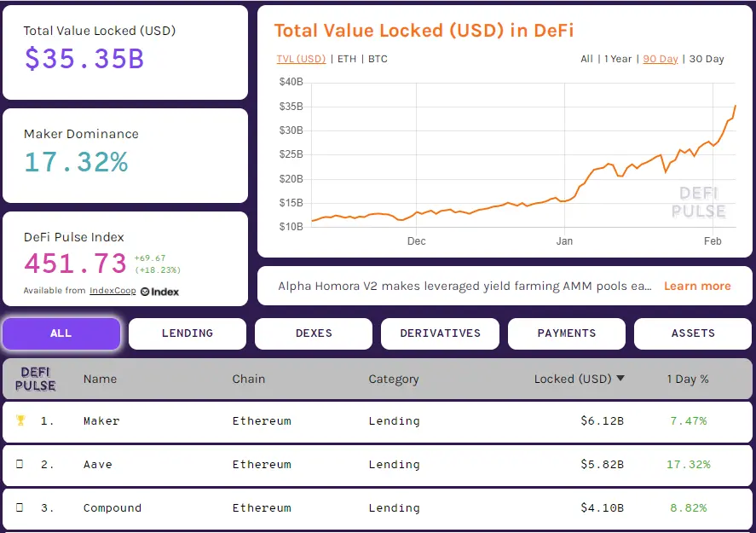
Task: Click the Feb label on chart axis
Action: [713, 241]
